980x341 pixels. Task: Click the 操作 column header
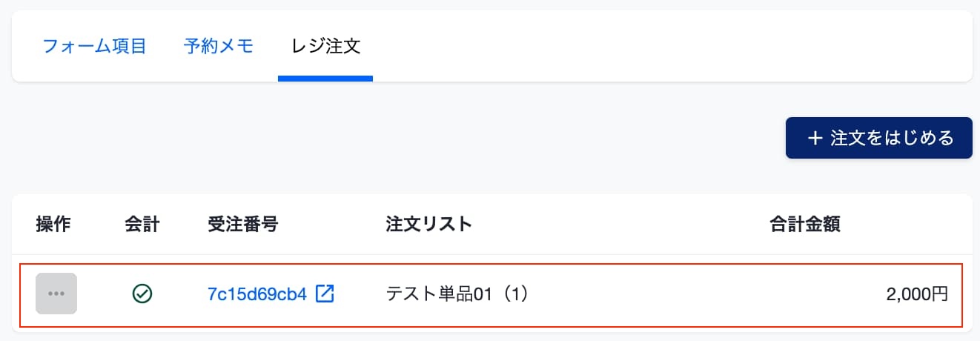53,225
